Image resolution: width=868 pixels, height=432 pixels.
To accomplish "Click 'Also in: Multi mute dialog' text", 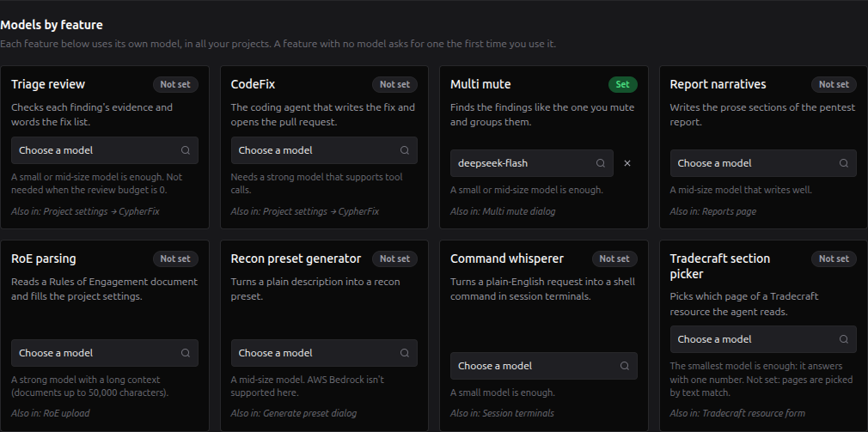I will click(x=503, y=211).
